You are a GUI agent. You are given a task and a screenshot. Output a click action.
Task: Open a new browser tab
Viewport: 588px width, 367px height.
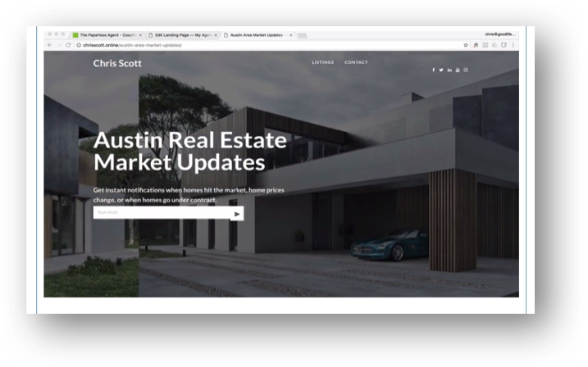point(303,35)
